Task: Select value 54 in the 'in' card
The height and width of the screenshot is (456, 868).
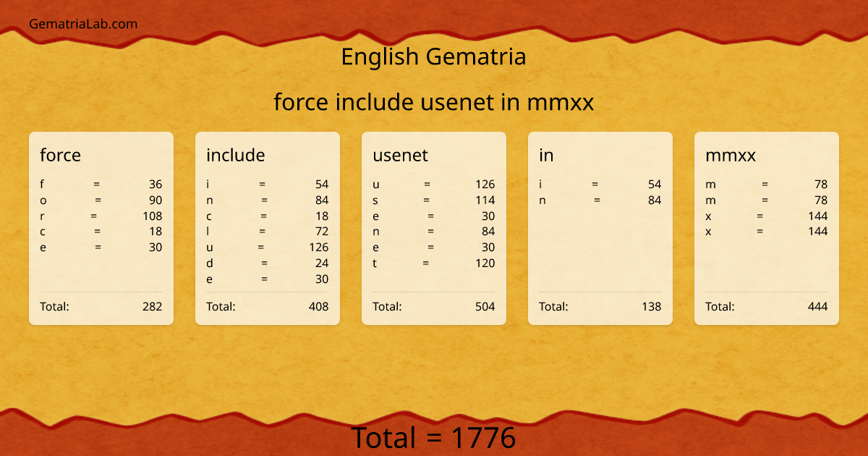Action: coord(655,184)
